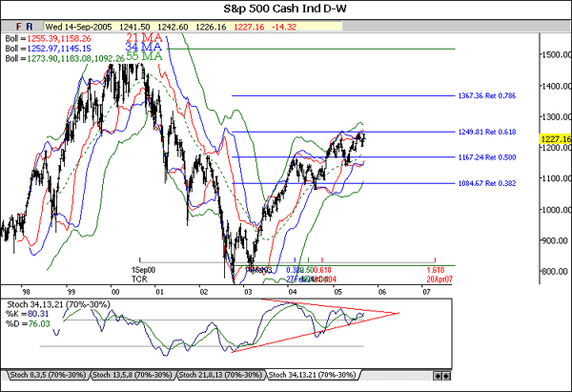Click the red Boll =1255.39,1158.26 label

[x=49, y=39]
